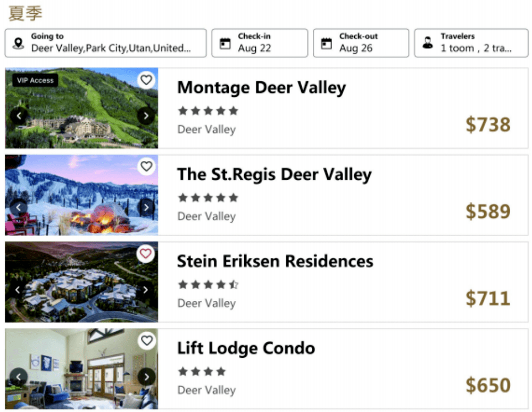Open the Check-out date selector

click(x=361, y=43)
